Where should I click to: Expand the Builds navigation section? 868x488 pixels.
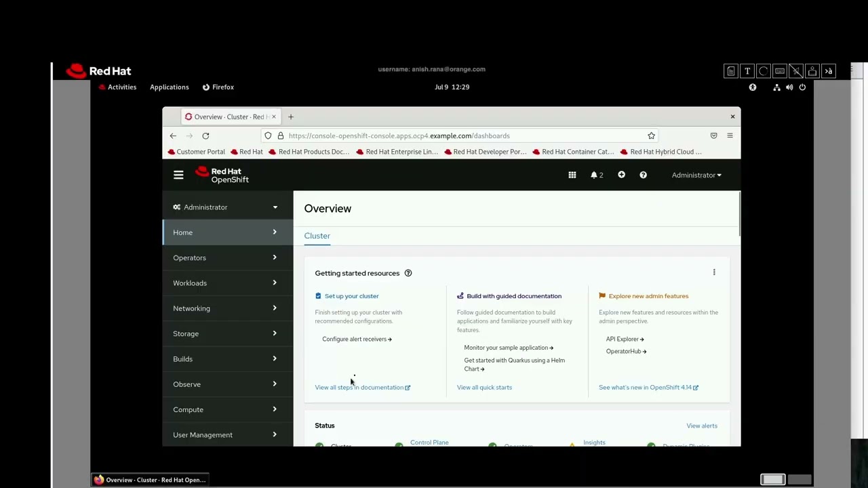[x=227, y=359]
